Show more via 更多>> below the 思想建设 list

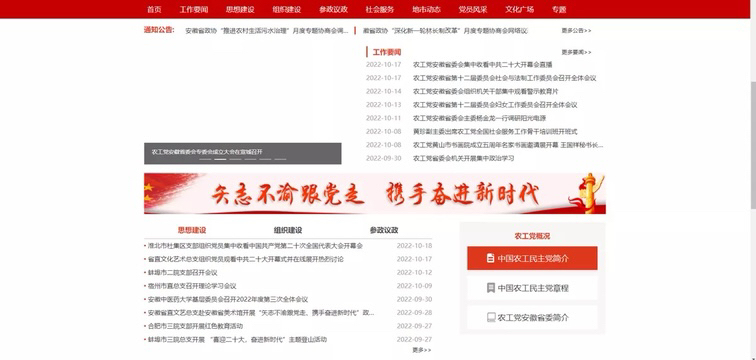[422, 350]
